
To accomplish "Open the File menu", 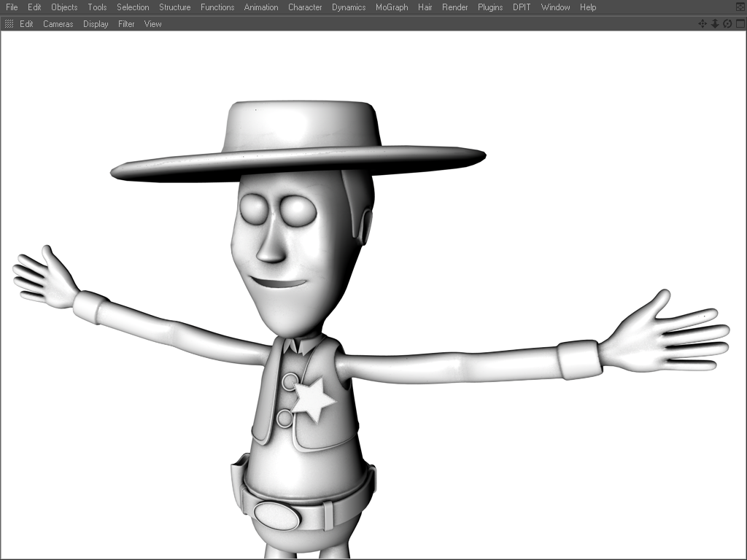I will 12,7.
